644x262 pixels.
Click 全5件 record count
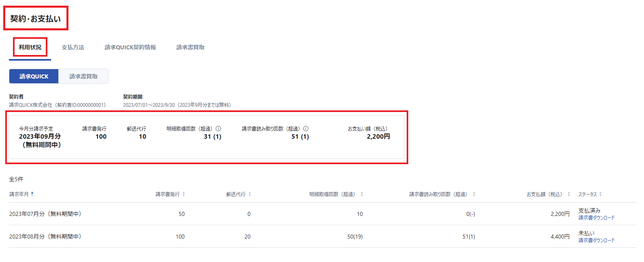click(x=16, y=179)
